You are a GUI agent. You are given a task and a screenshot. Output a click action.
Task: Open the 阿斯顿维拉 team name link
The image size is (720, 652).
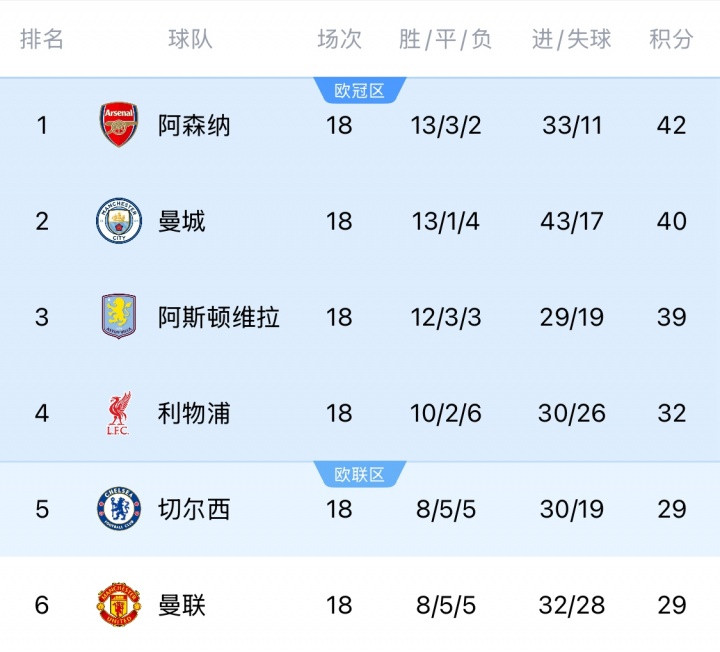coord(219,317)
